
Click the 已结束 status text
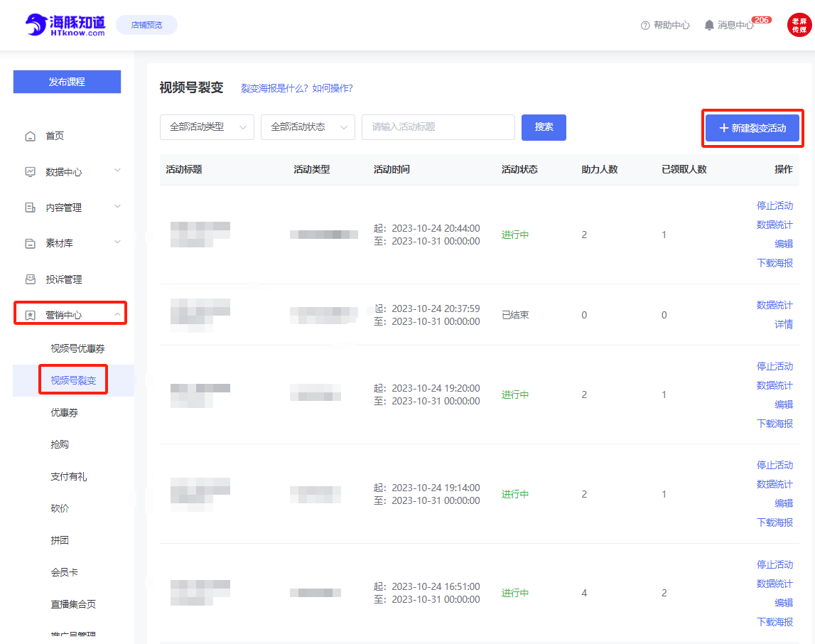515,315
